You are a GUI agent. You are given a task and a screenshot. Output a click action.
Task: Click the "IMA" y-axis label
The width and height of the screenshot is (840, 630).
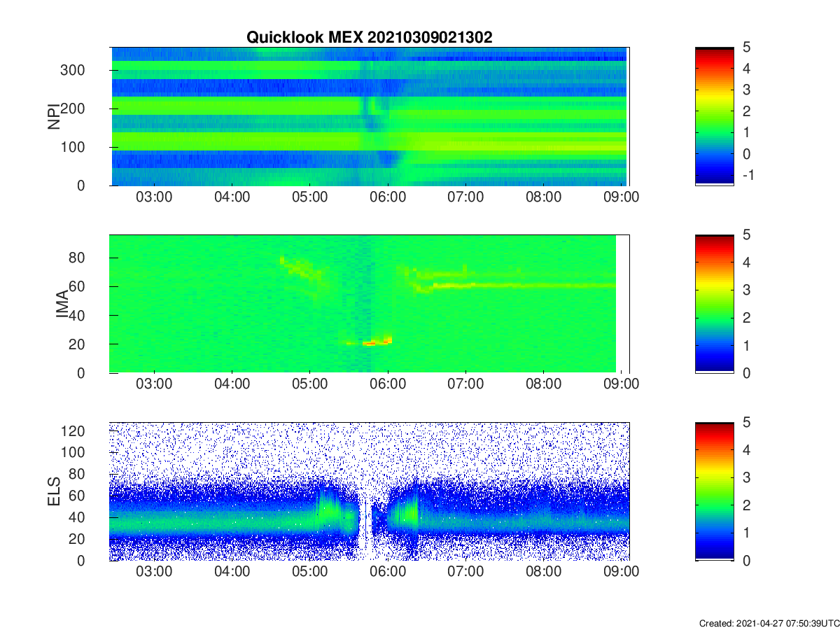(63, 304)
